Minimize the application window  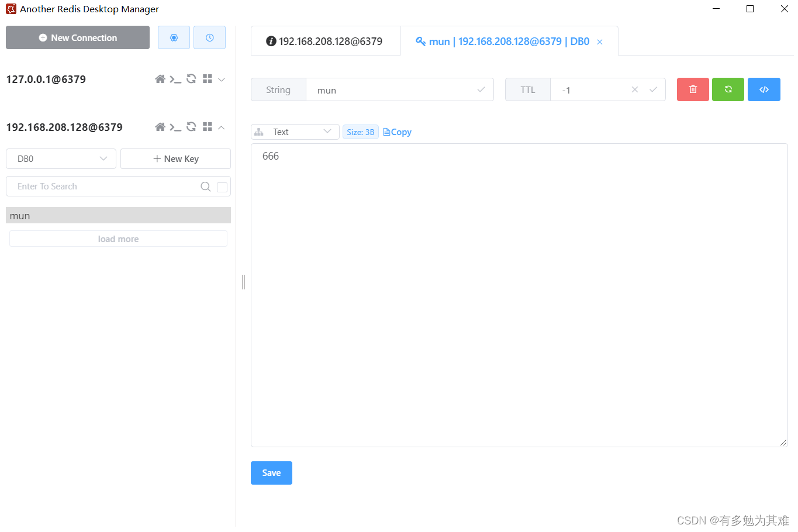click(x=716, y=9)
